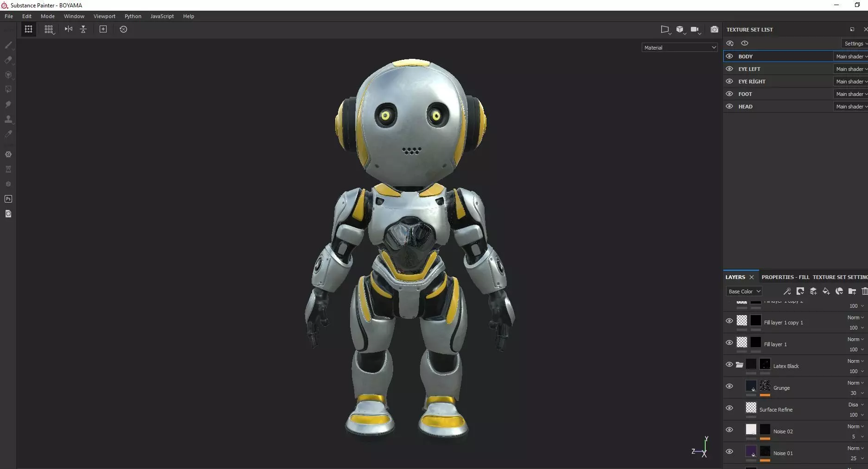Open the Edit menu

click(27, 16)
